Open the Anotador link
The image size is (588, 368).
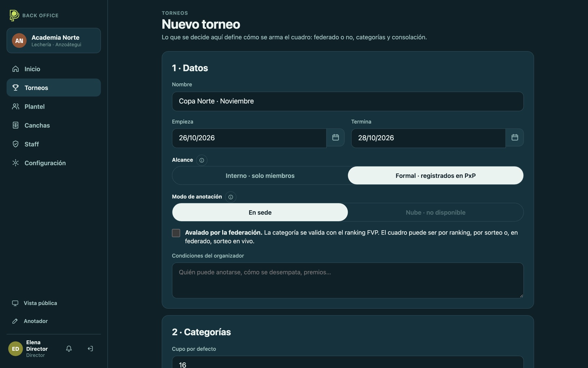pyautogui.click(x=54, y=321)
